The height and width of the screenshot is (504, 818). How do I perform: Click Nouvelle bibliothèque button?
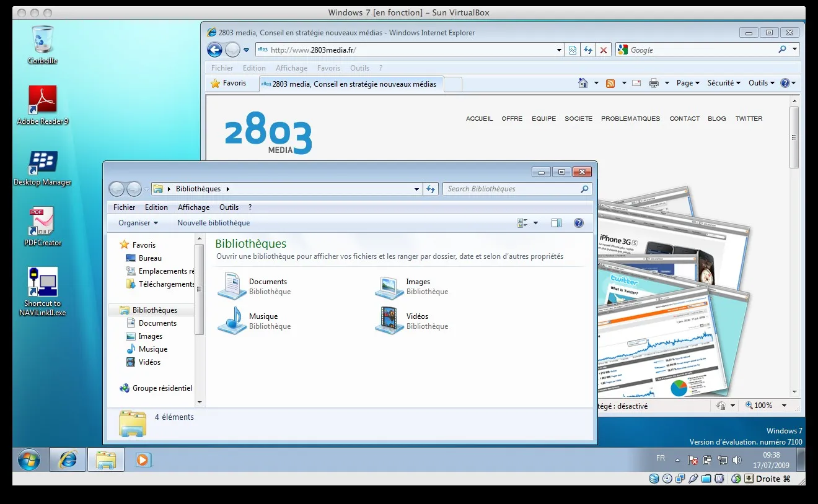pos(214,223)
